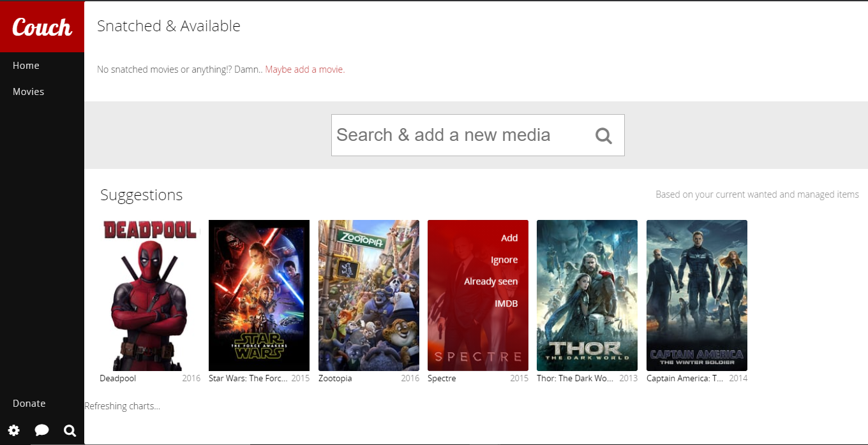Viewport: 868px width, 445px height.
Task: Click the Zootopia title below its poster
Action: [x=334, y=378]
